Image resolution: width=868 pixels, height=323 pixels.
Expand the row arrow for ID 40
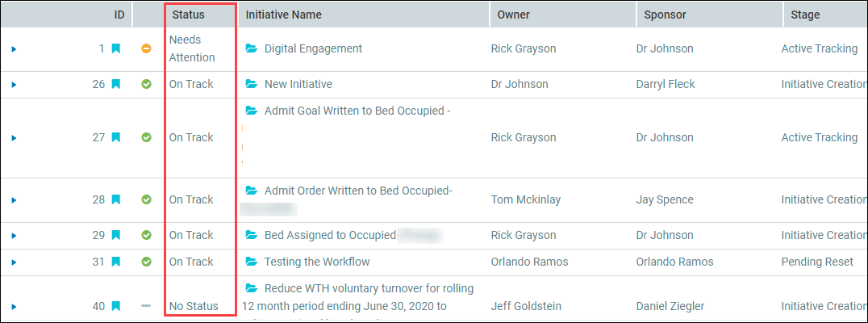point(15,306)
